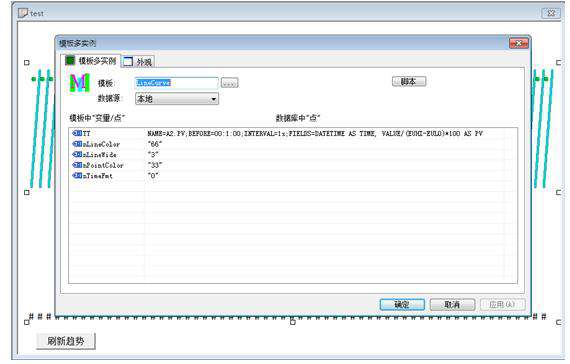The height and width of the screenshot is (364, 570).
Task: Select the sLineColor value "66" cell
Action: pos(155,144)
